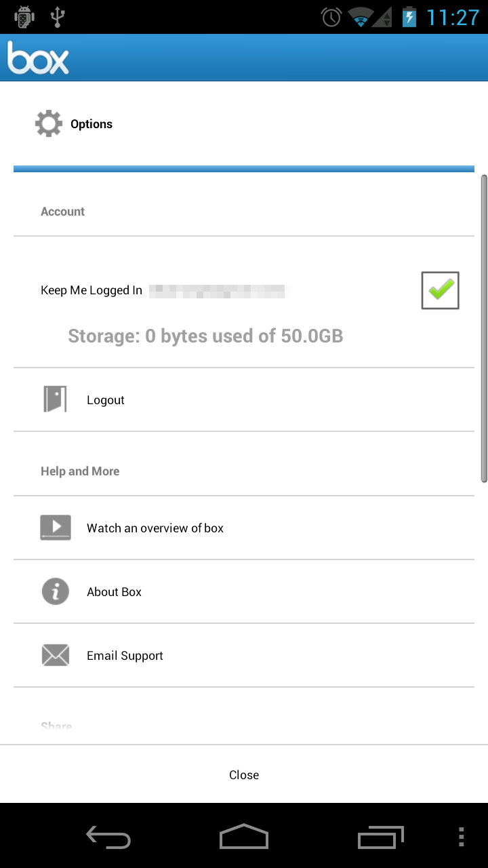Tap the About Box info icon
Image resolution: width=488 pixels, height=868 pixels.
pos(55,592)
